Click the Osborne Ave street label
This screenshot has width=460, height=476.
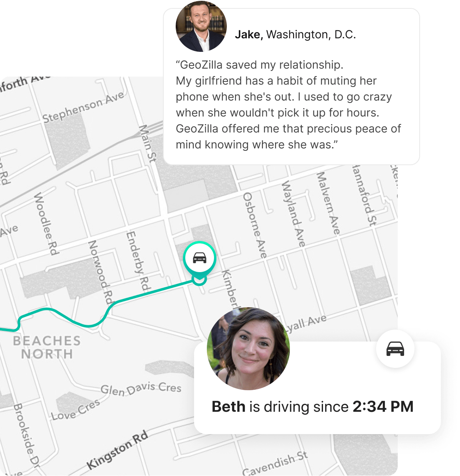[255, 225]
